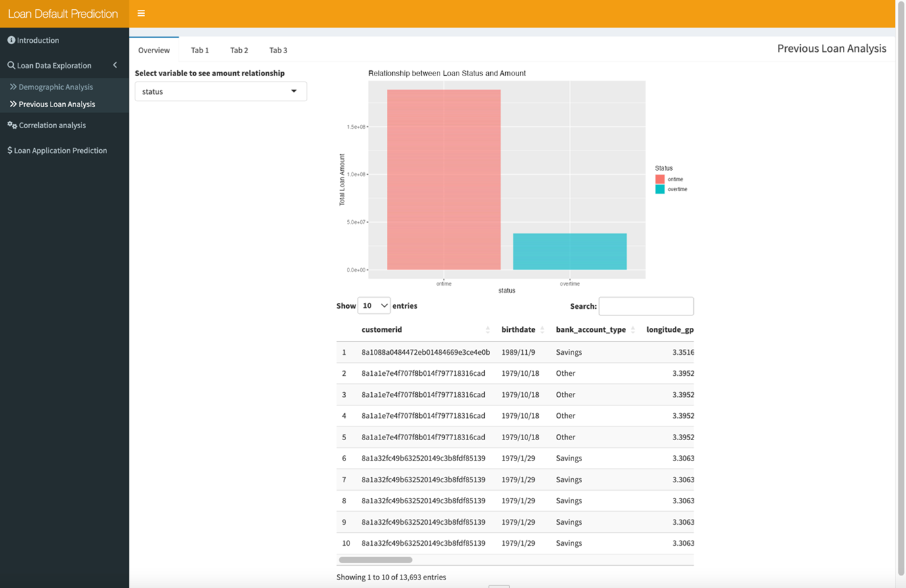
Task: Open Demographic Analysis in the sidebar
Action: coord(55,87)
